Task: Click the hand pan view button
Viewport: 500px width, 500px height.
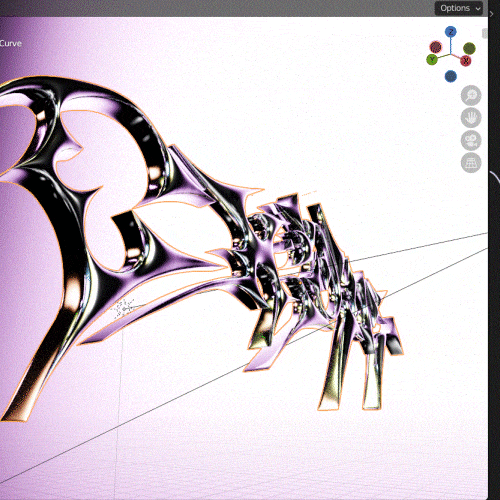Action: click(x=471, y=118)
